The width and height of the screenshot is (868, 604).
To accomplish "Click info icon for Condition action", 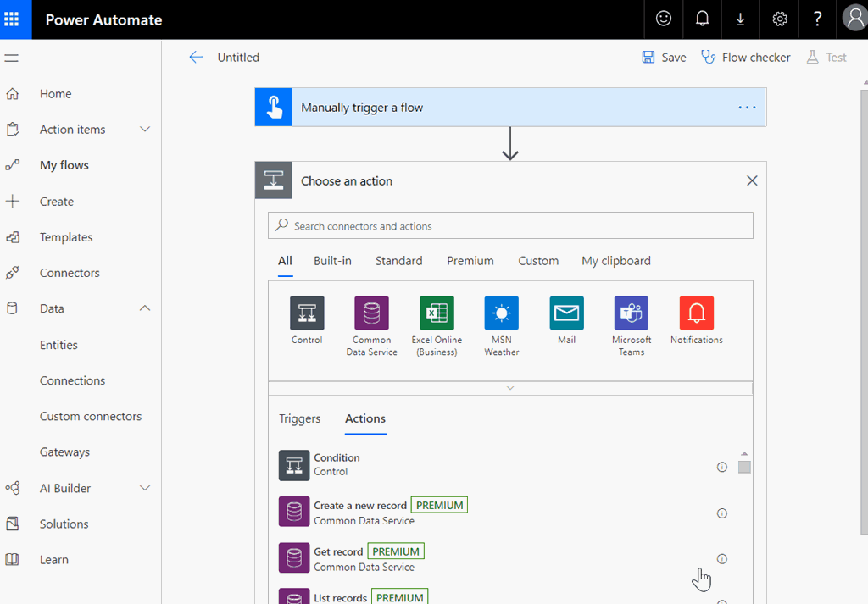I will point(722,468).
